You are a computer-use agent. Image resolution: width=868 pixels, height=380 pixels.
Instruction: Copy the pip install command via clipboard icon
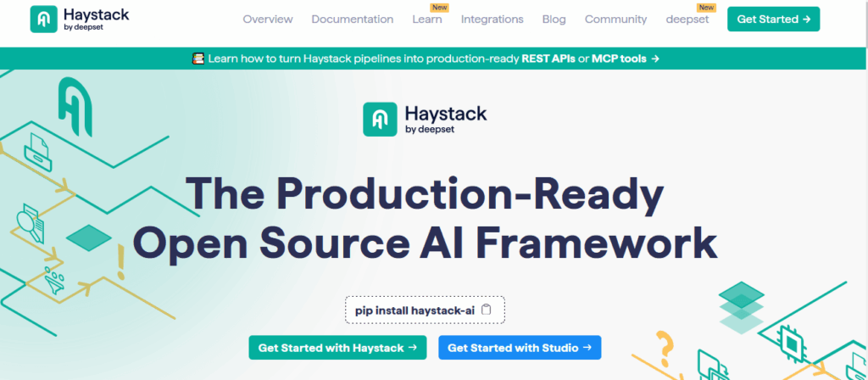point(486,310)
